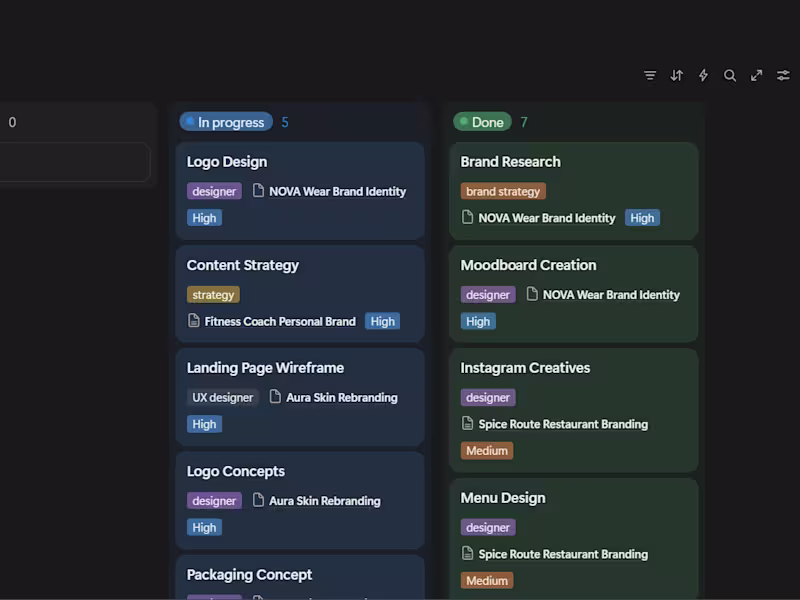Open the filter icon in toolbar
The width and height of the screenshot is (800, 600).
click(650, 75)
